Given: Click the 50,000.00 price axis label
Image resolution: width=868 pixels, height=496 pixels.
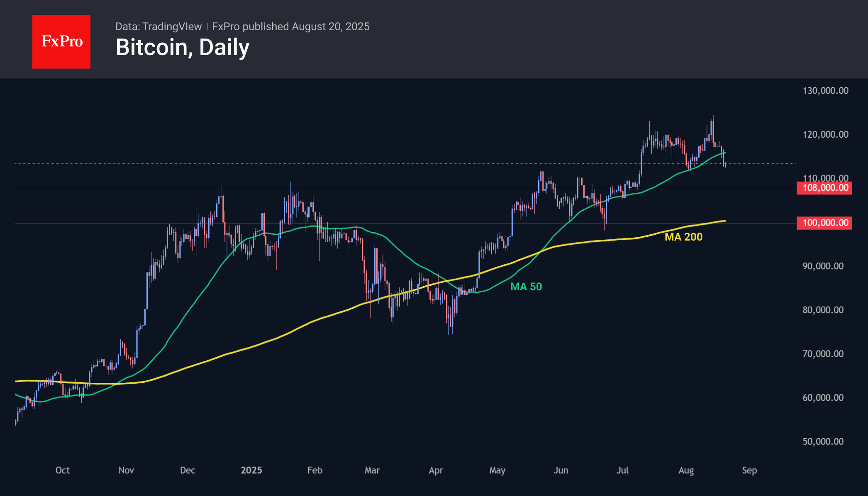Looking at the screenshot, I should click(823, 441).
